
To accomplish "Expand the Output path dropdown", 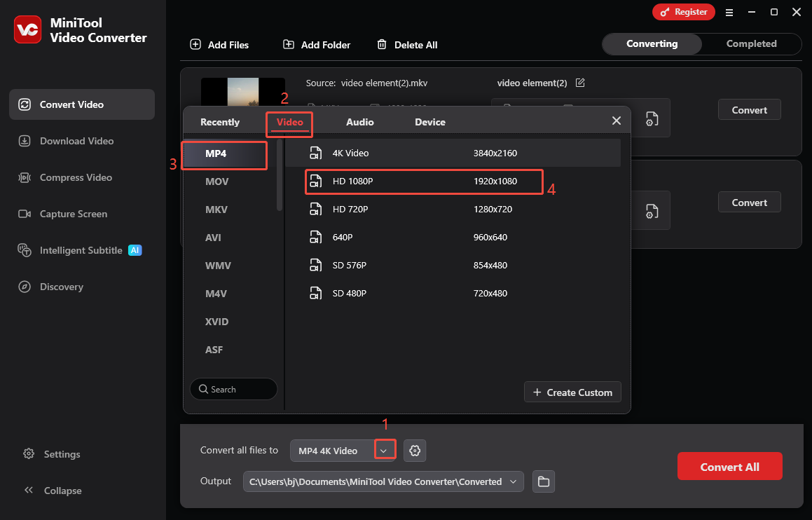I will point(514,481).
